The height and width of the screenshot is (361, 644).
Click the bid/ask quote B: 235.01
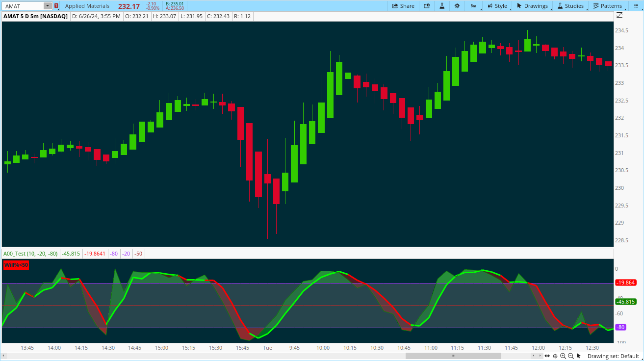pos(175,3)
